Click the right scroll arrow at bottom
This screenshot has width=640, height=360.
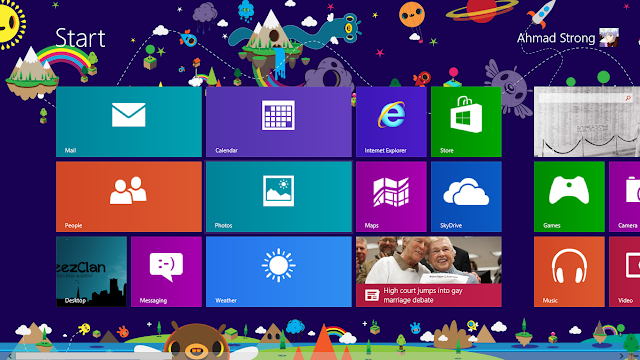click(x=622, y=356)
